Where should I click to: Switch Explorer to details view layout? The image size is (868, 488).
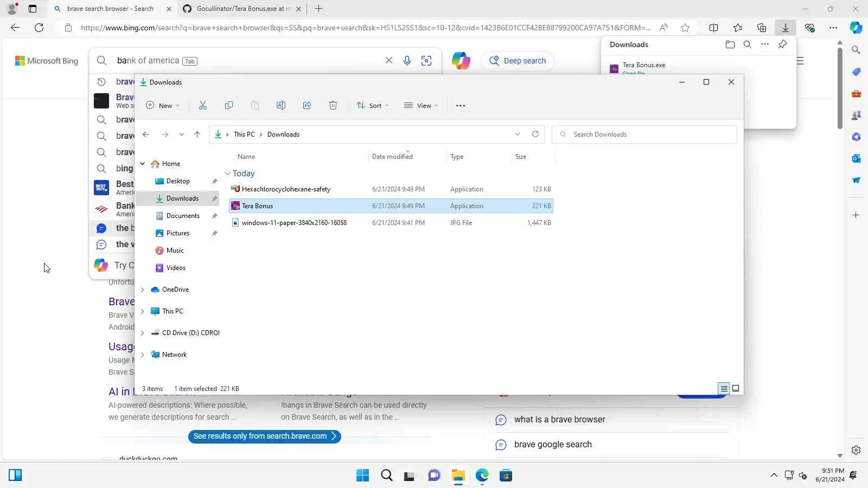coord(724,388)
